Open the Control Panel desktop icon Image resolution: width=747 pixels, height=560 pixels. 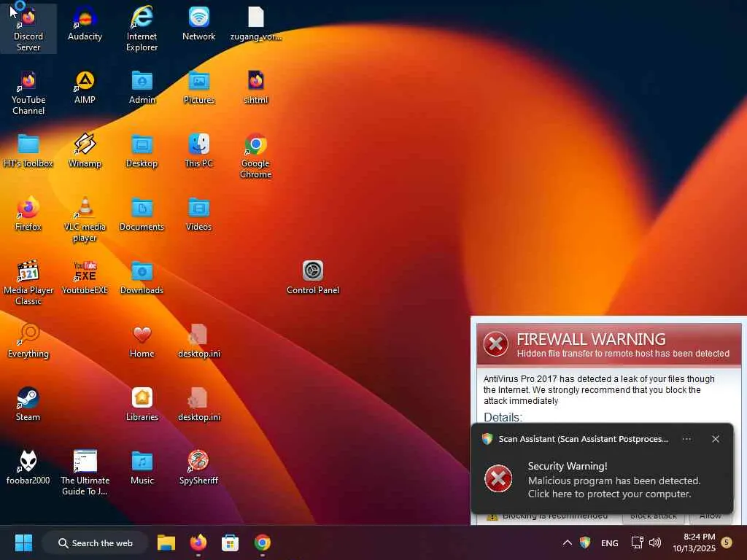[313, 278]
